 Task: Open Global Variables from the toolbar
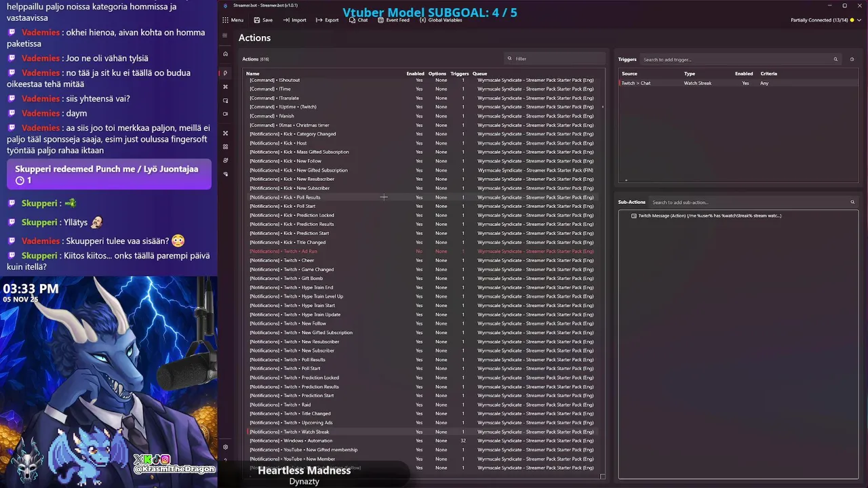441,20
